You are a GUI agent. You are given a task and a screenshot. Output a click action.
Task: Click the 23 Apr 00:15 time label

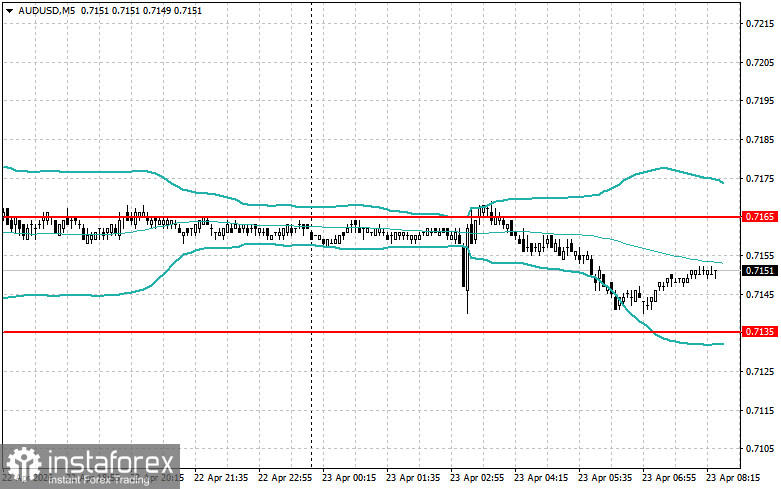click(349, 478)
